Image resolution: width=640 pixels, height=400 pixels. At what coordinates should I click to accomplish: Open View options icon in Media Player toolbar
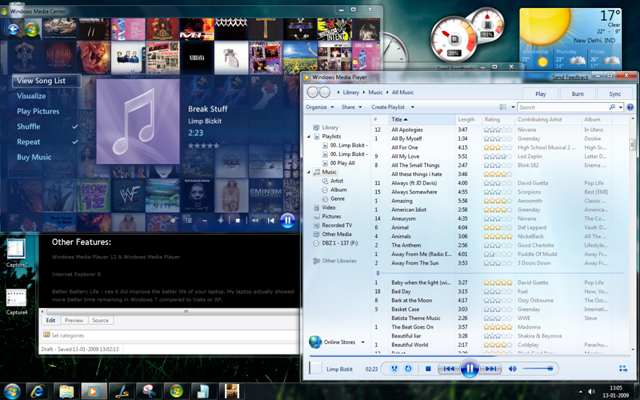[x=503, y=107]
